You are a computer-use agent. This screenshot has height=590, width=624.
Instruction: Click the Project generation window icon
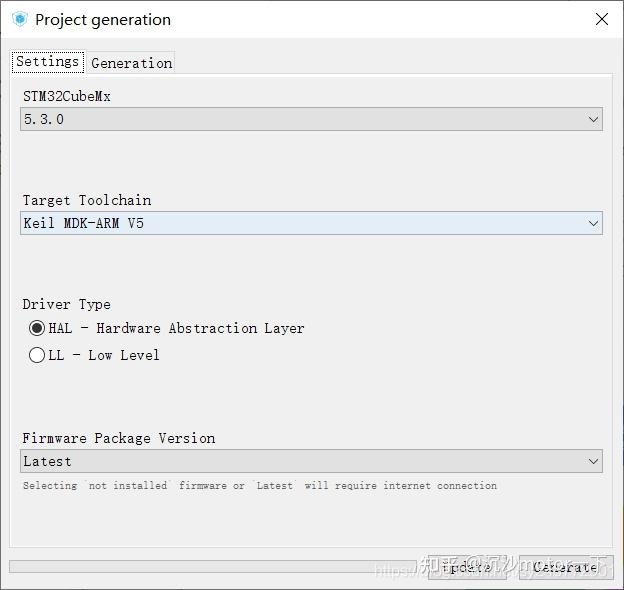pos(19,19)
